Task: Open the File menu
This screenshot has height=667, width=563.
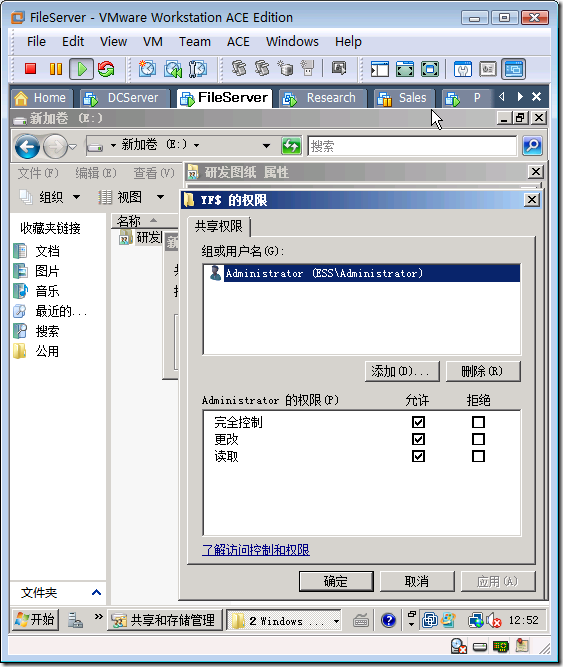Action: tap(36, 41)
